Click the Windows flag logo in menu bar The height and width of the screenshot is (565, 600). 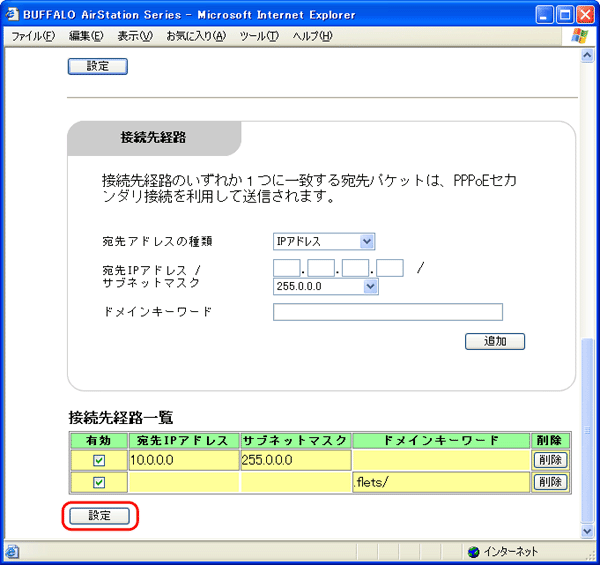[580, 36]
